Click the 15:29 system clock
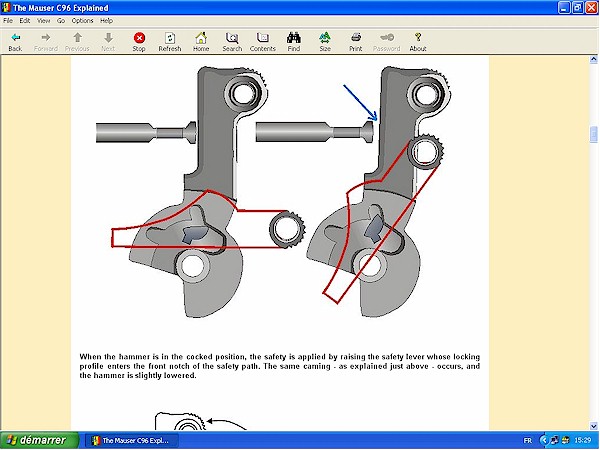The width and height of the screenshot is (600, 450). coord(582,440)
